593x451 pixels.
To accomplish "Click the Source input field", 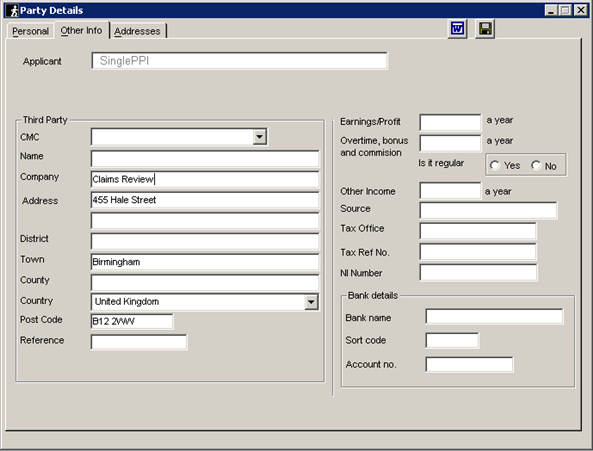I will click(488, 210).
